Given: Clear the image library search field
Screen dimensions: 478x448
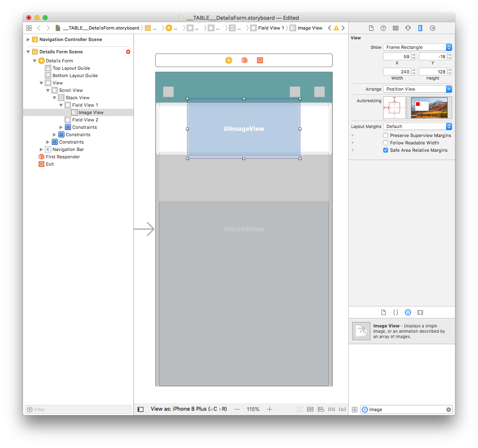Looking at the screenshot, I should [448, 409].
